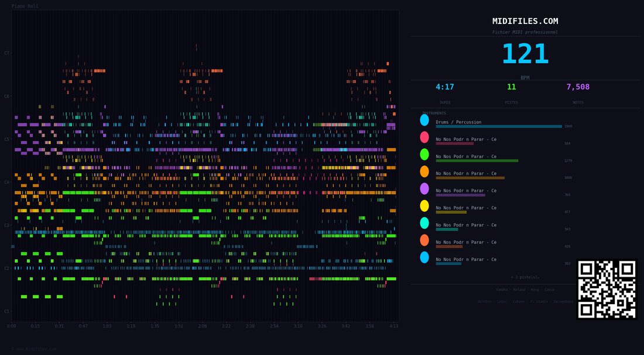Viewport: 644px width, 355px height.
Task: Click the MIDIFILES.COM title
Action: [525, 21]
